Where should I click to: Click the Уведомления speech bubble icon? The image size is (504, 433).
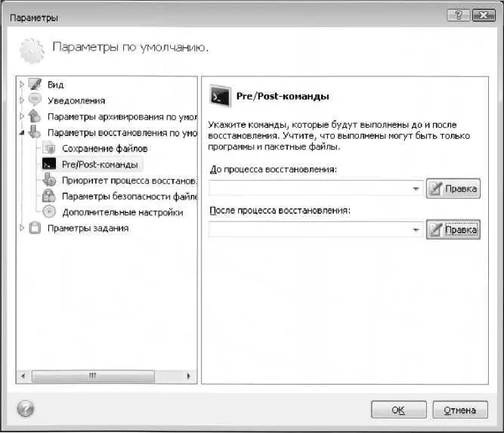(x=35, y=101)
